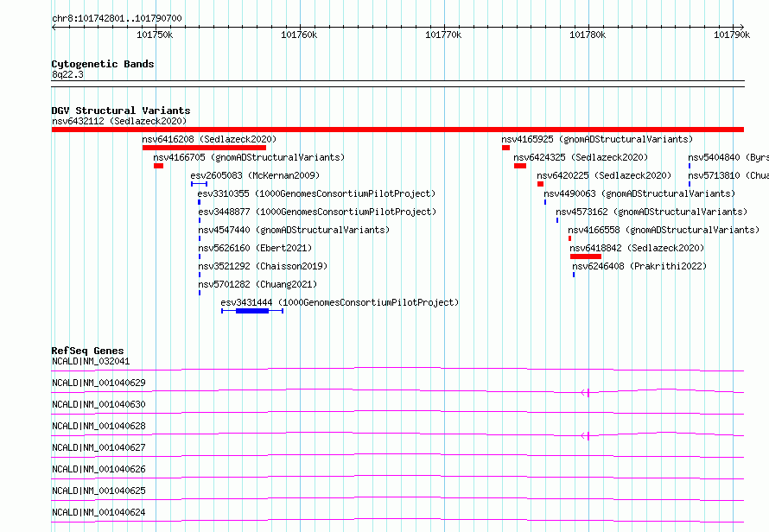769x532 pixels.
Task: Open NCALD|NM_001040630 transcript
Action: pyautogui.click(x=99, y=404)
